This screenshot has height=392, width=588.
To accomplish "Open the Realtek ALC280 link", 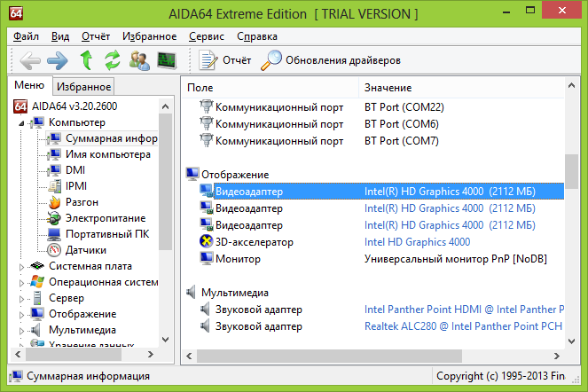I will pos(463,326).
